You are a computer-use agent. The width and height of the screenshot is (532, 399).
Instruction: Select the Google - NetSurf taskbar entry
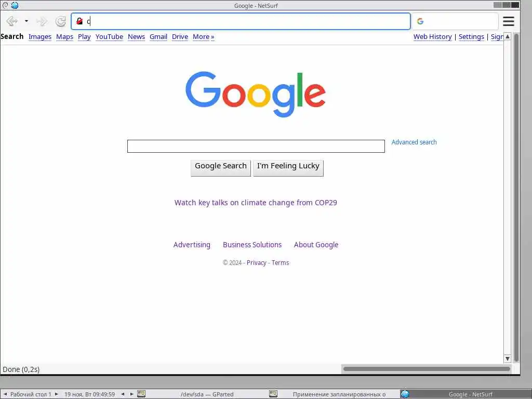pyautogui.click(x=470, y=394)
